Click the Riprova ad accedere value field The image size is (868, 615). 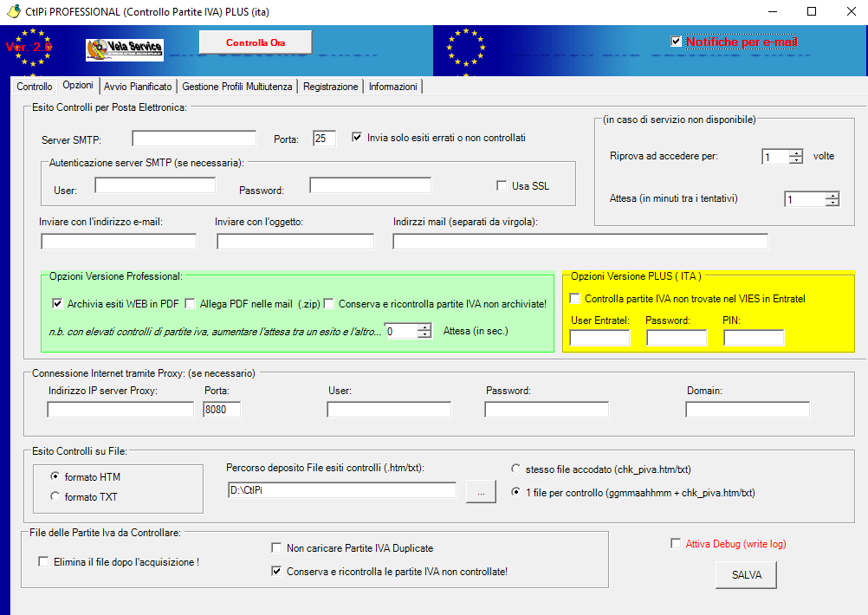(776, 157)
